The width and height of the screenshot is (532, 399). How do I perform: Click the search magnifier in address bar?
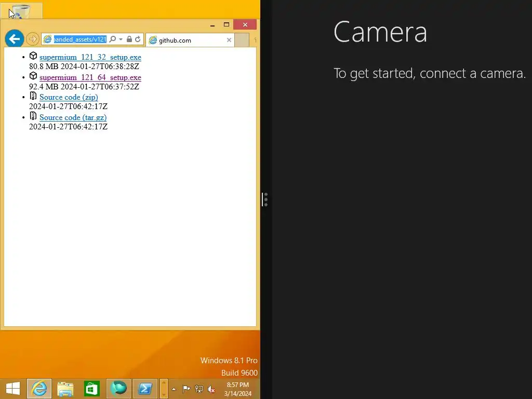pos(113,39)
